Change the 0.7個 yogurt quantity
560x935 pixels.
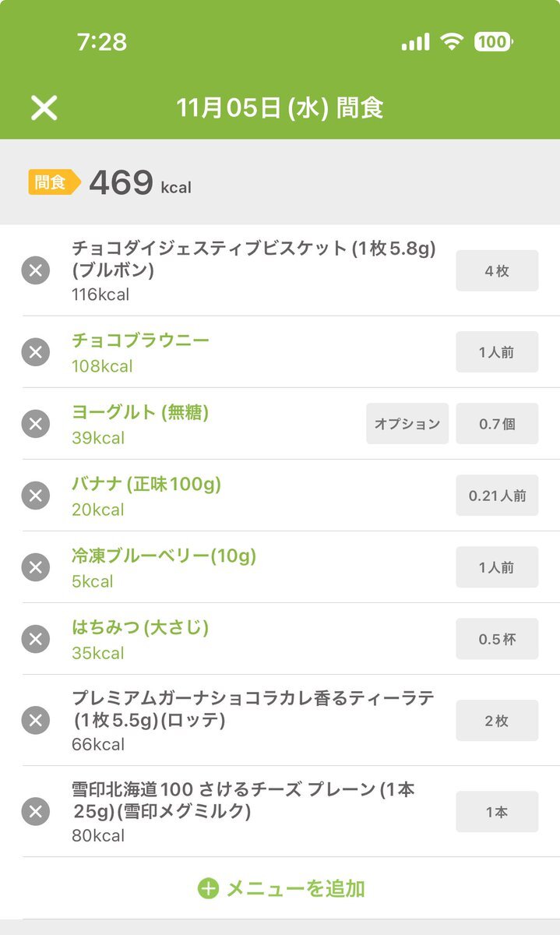point(497,424)
